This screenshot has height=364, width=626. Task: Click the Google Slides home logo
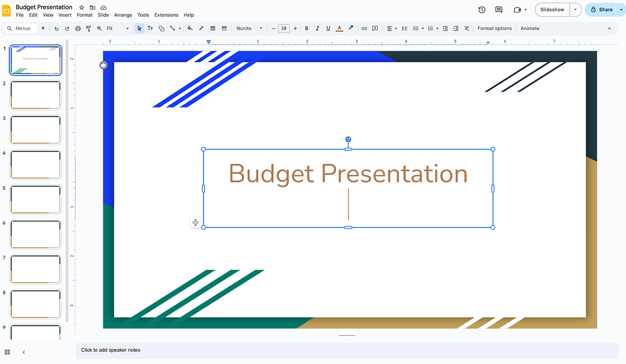pyautogui.click(x=7, y=10)
